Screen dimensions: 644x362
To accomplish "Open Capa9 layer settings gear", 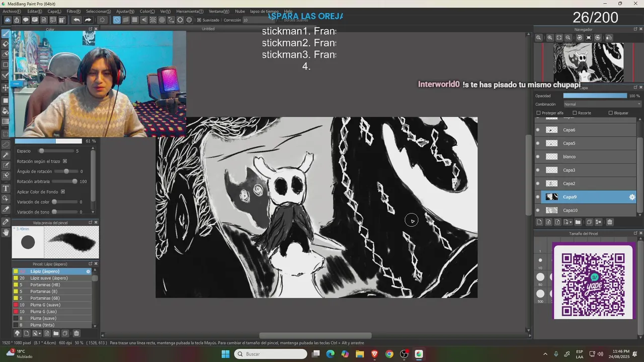I will click(632, 197).
